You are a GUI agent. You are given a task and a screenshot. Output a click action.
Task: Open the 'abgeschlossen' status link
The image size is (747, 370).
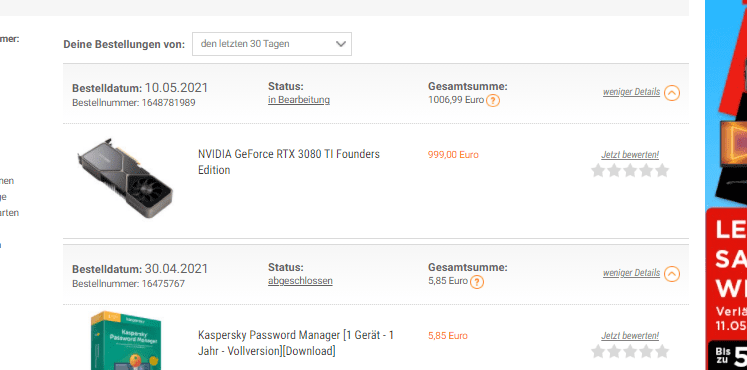[300, 281]
